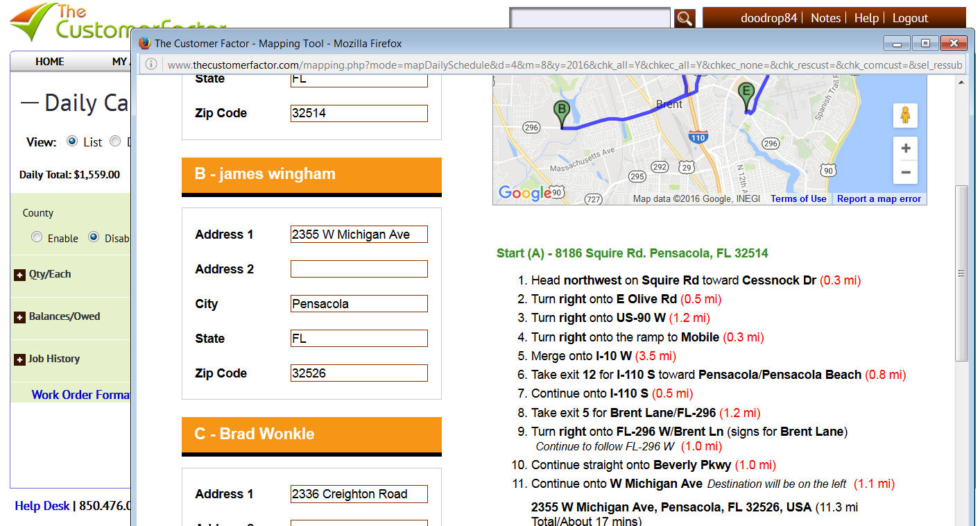The image size is (980, 526).
Task: Click map marker E pin
Action: 746,93
